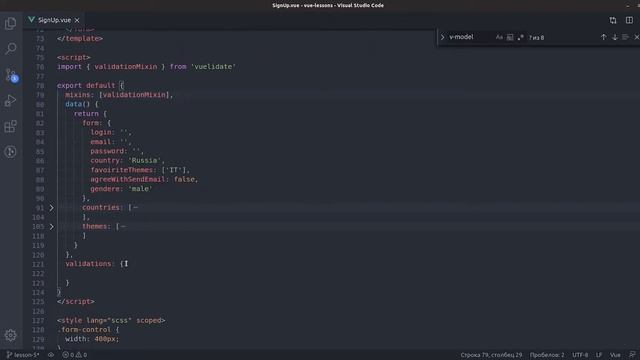The height and width of the screenshot is (360, 640).
Task: Open the Explorer view in activity bar
Action: pyautogui.click(x=11, y=23)
